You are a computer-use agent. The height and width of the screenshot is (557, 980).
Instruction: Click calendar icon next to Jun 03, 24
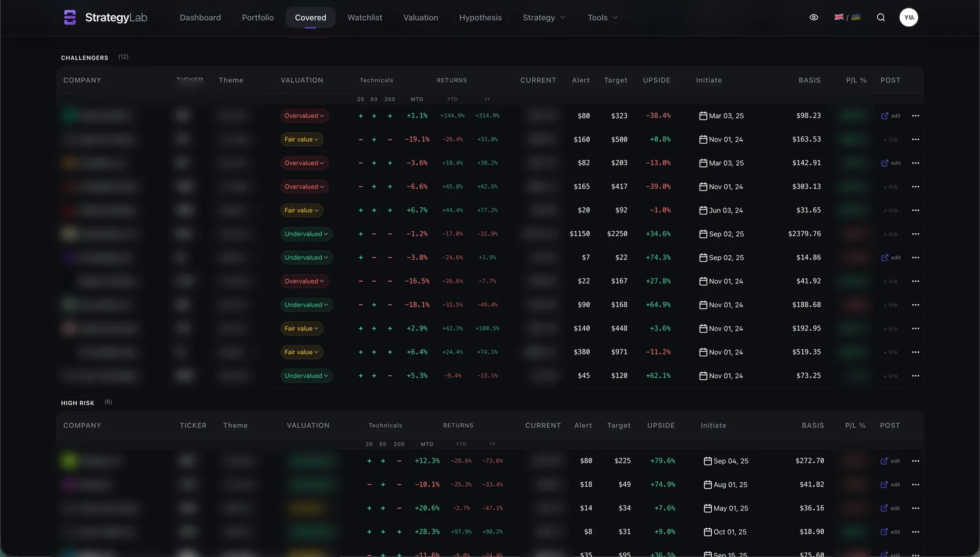click(703, 211)
